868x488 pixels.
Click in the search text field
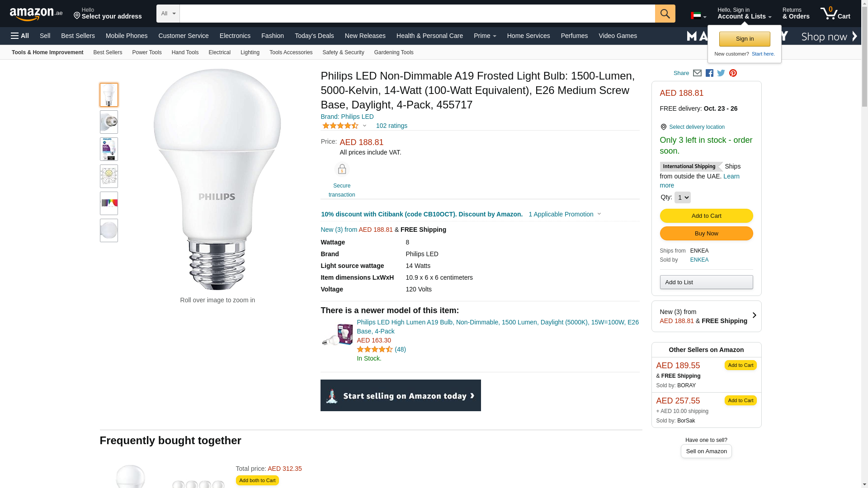(x=417, y=14)
